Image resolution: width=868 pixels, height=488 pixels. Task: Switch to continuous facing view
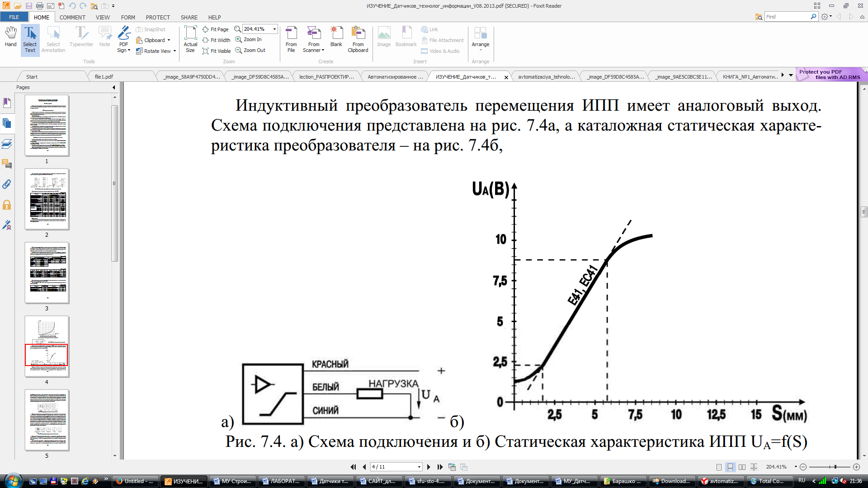click(754, 467)
